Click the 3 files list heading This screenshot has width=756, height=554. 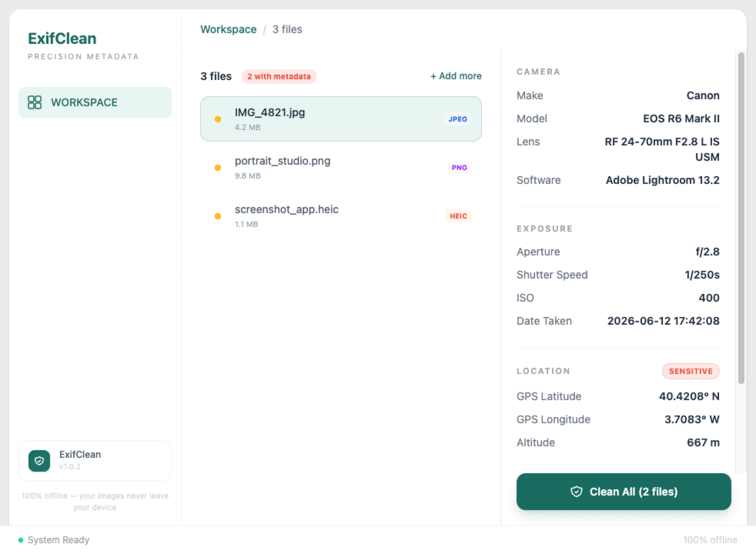point(216,76)
